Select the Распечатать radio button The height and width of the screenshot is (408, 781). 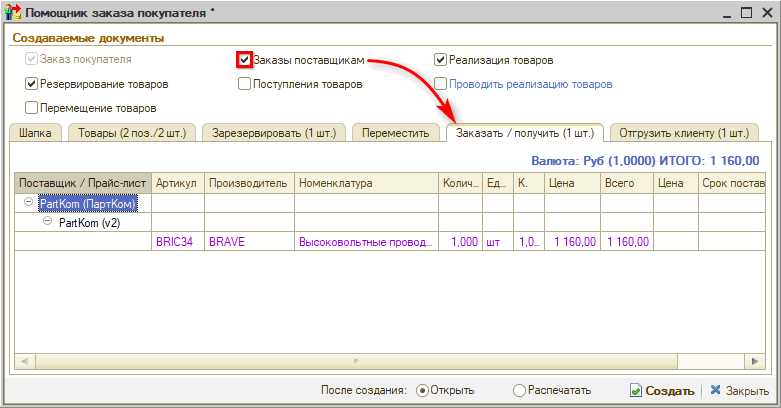pyautogui.click(x=518, y=391)
